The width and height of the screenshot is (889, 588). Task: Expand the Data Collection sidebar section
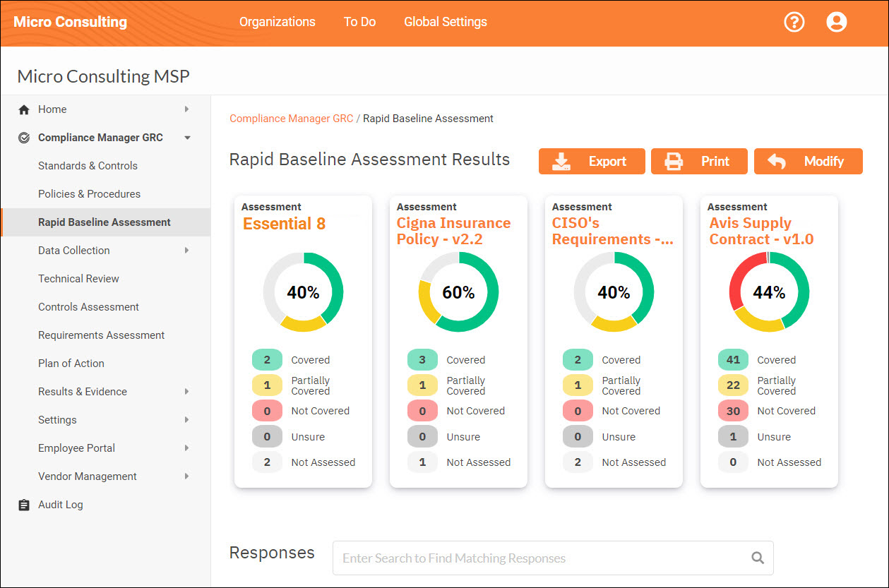186,250
